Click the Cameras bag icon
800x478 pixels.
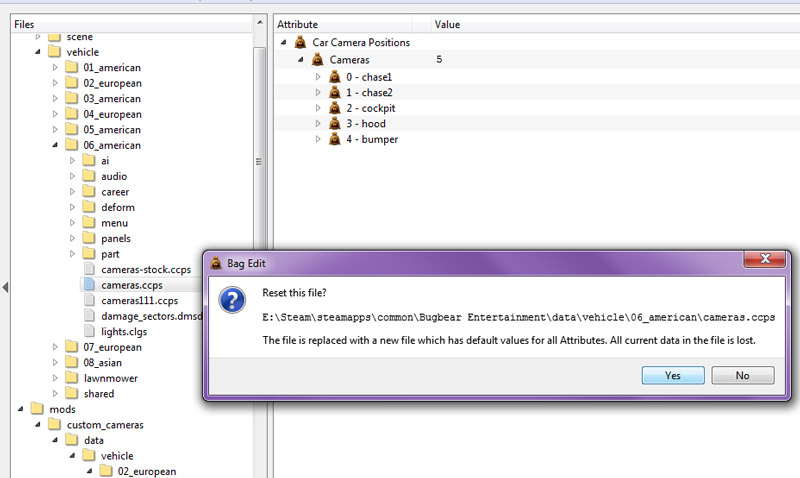tap(317, 60)
